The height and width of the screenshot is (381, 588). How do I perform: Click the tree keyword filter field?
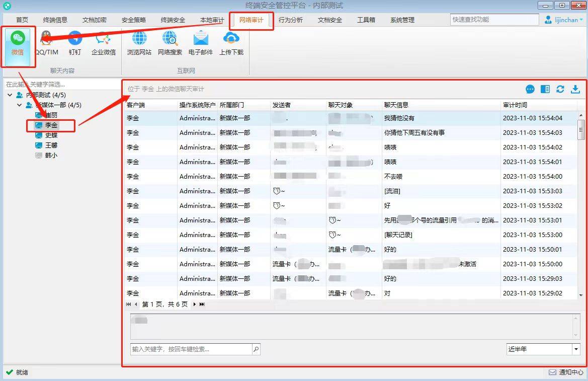(x=62, y=85)
